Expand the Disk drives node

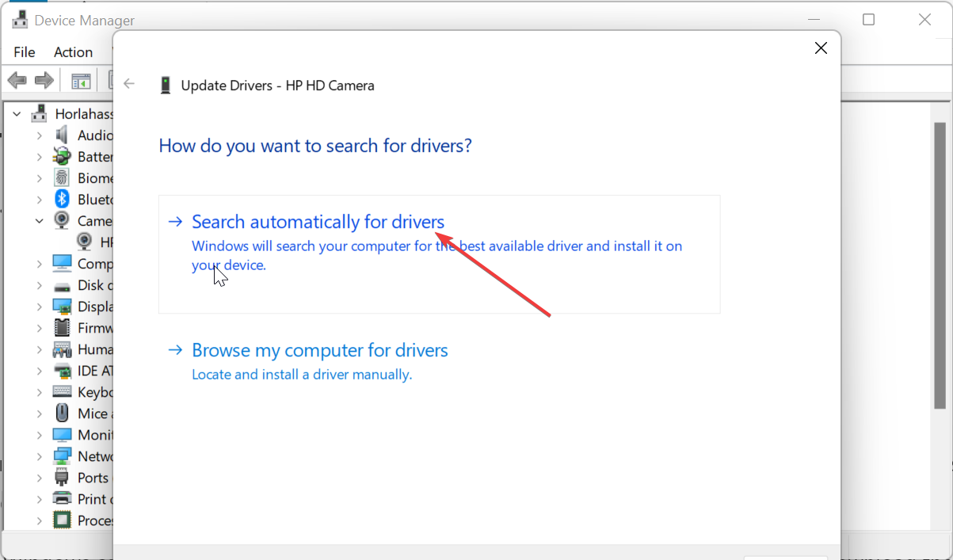pyautogui.click(x=39, y=285)
